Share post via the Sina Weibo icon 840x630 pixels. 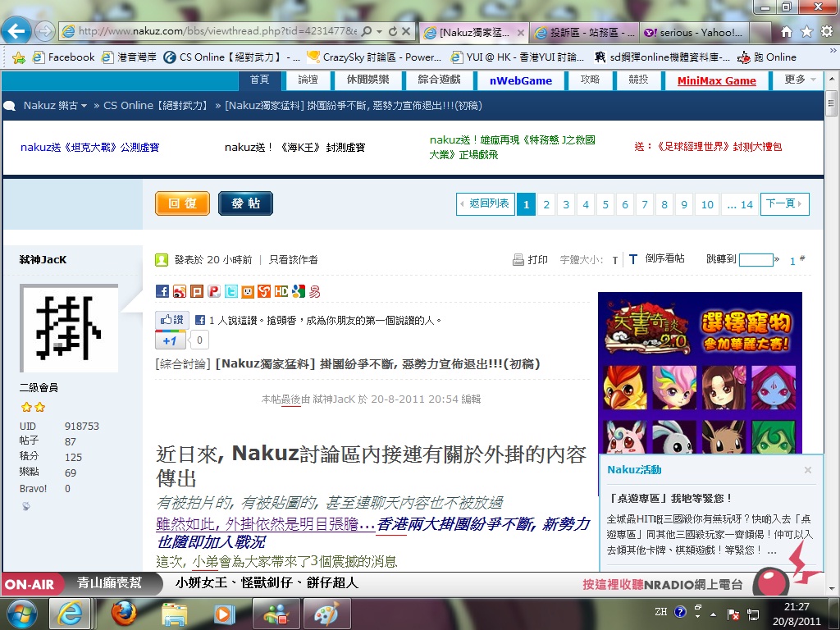[180, 291]
